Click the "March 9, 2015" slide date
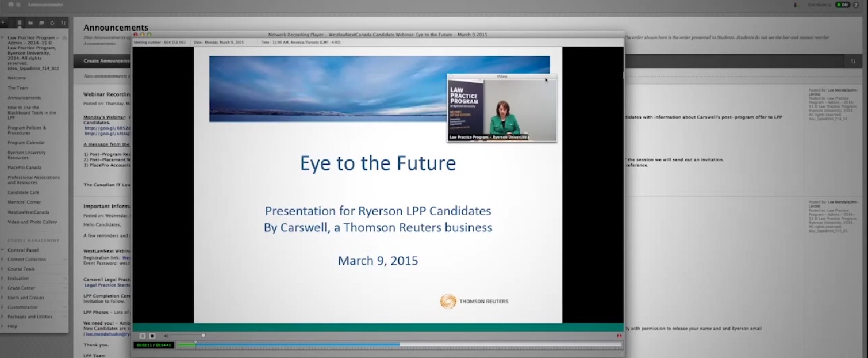 coord(378,261)
